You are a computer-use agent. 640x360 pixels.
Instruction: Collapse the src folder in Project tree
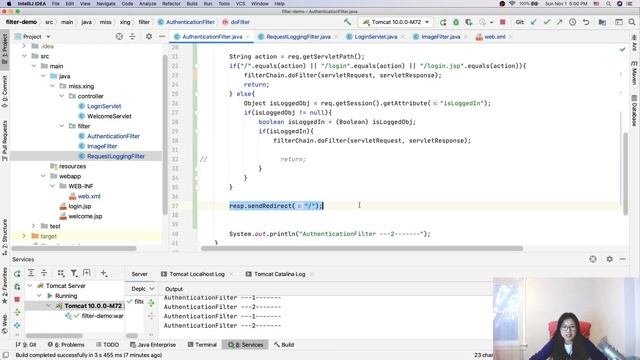24,56
